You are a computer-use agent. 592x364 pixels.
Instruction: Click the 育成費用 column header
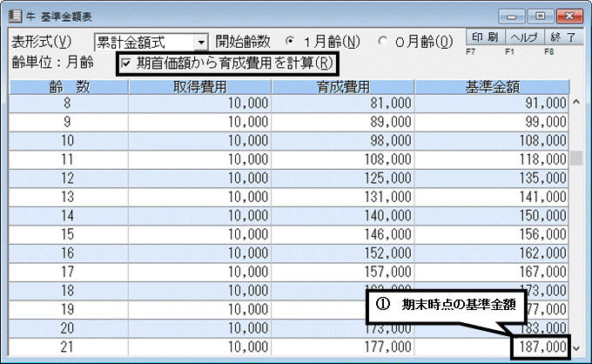[343, 87]
